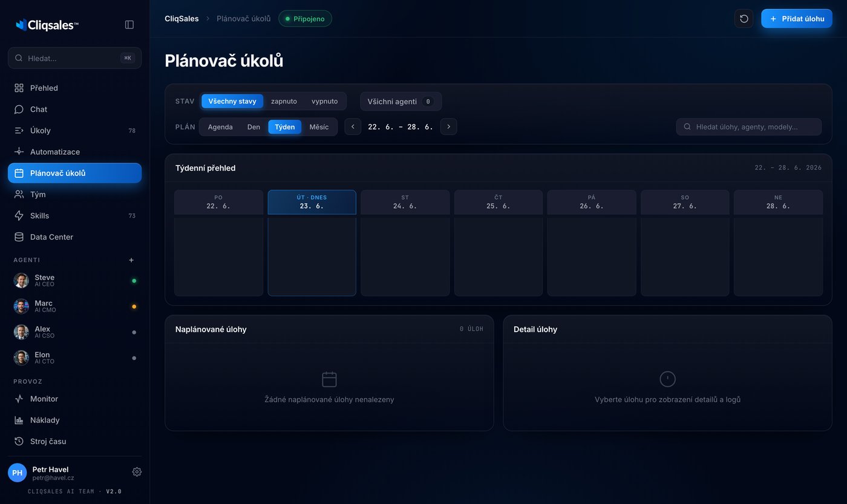This screenshot has width=847, height=504.
Task: Click the PH user avatar
Action: point(17,473)
